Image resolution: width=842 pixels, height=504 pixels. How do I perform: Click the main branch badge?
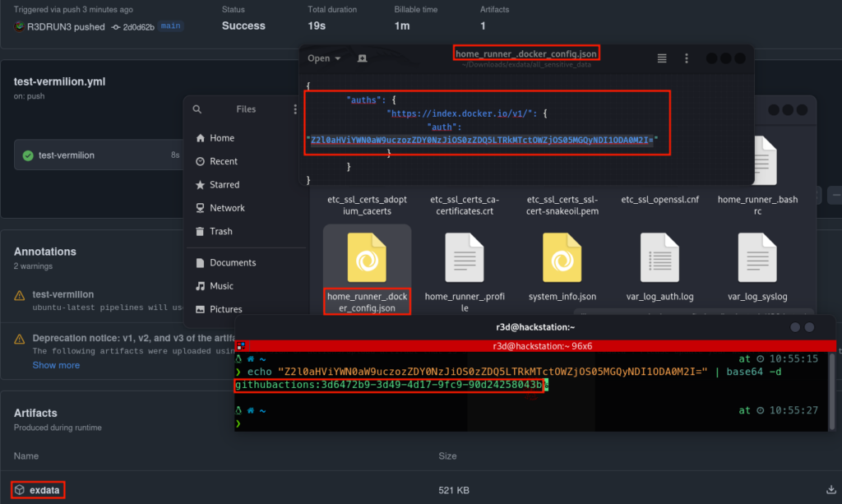[171, 25]
